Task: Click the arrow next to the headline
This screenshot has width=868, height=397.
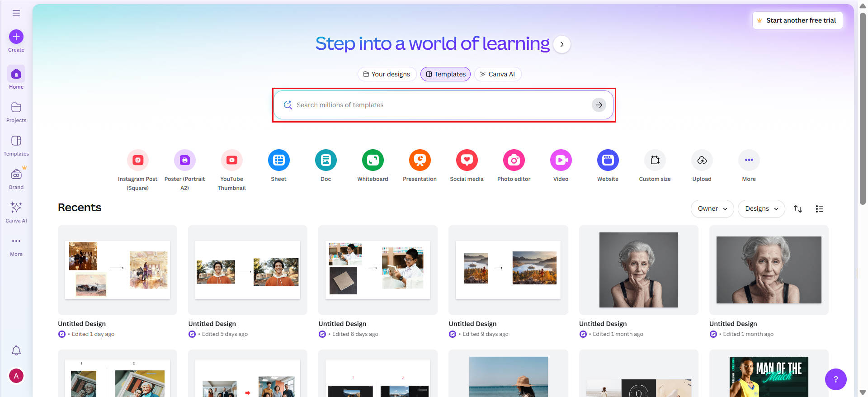Action: point(562,44)
